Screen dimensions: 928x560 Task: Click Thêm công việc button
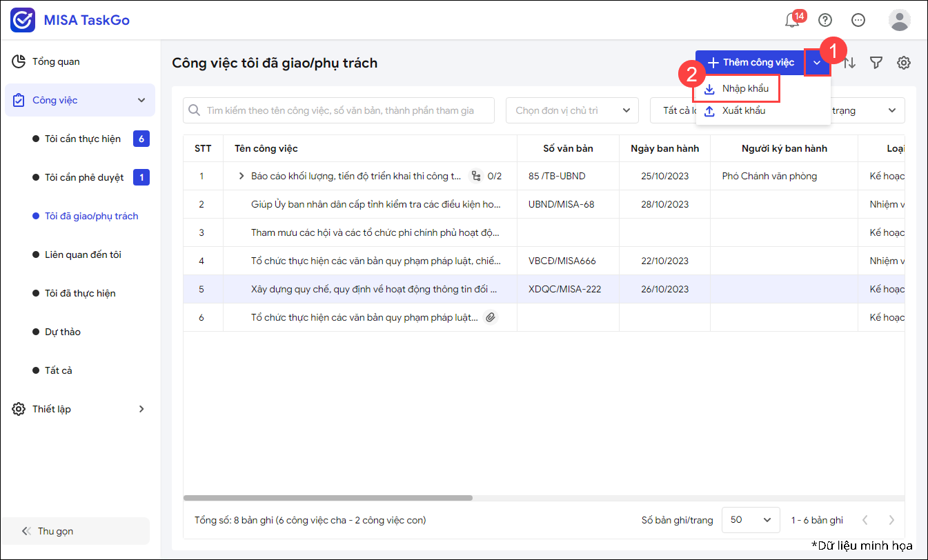[750, 63]
